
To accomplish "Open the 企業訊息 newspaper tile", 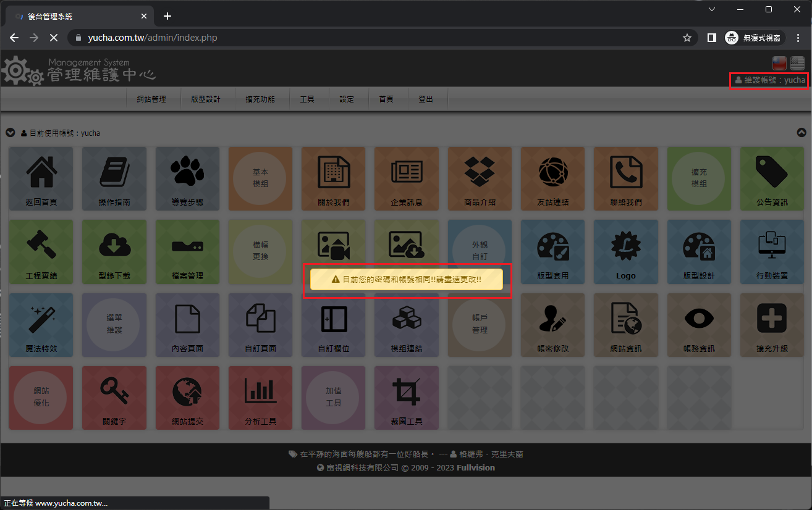I will (407, 178).
